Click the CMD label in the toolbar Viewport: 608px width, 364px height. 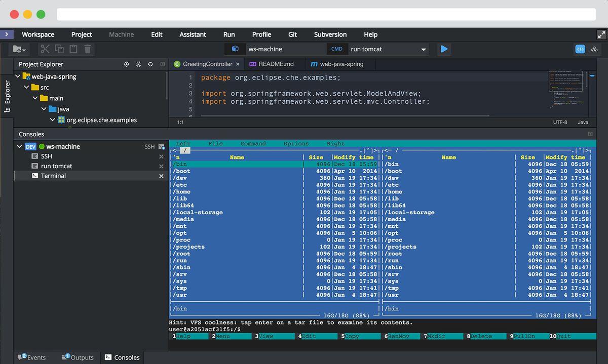pyautogui.click(x=336, y=49)
